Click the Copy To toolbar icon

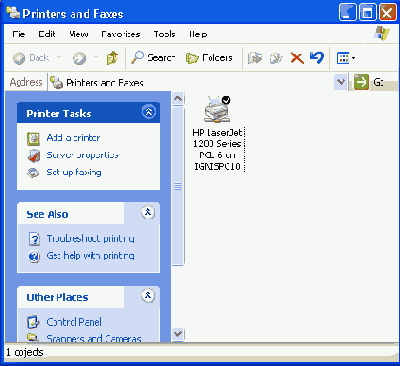pyautogui.click(x=276, y=58)
